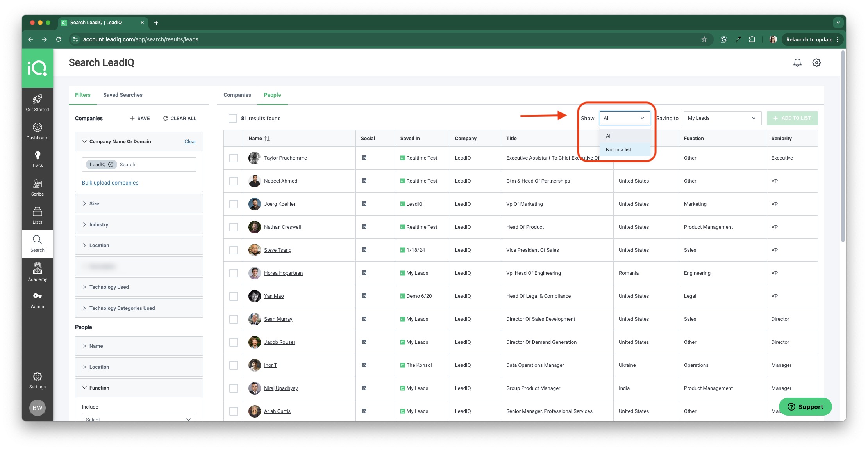Image resolution: width=868 pixels, height=450 pixels.
Task: Open the Support chat button
Action: [805, 407]
